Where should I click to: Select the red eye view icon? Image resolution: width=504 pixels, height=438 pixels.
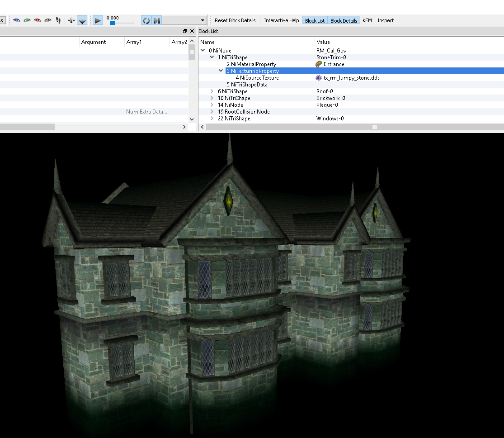[38, 20]
